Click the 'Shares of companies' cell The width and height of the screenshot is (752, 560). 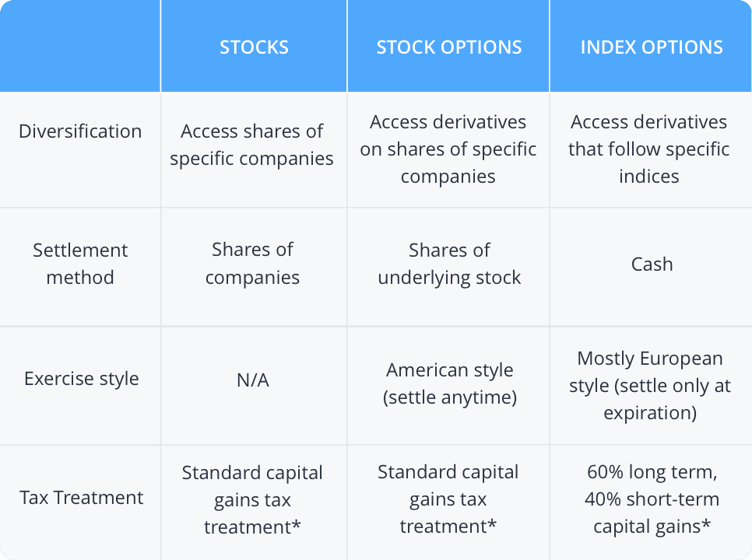pos(252,263)
